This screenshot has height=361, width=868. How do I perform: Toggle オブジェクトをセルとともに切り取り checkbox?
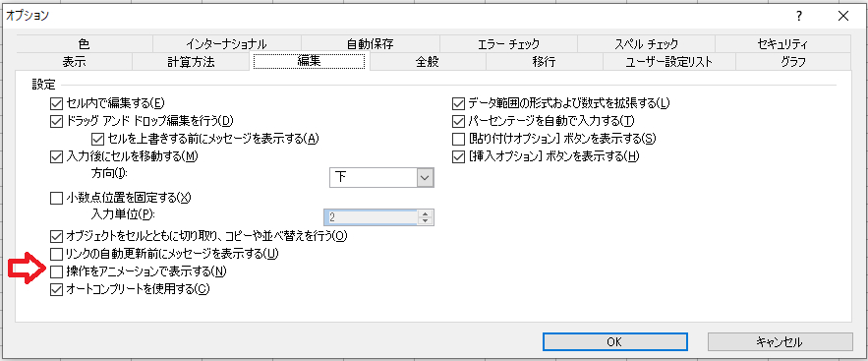pyautogui.click(x=56, y=236)
